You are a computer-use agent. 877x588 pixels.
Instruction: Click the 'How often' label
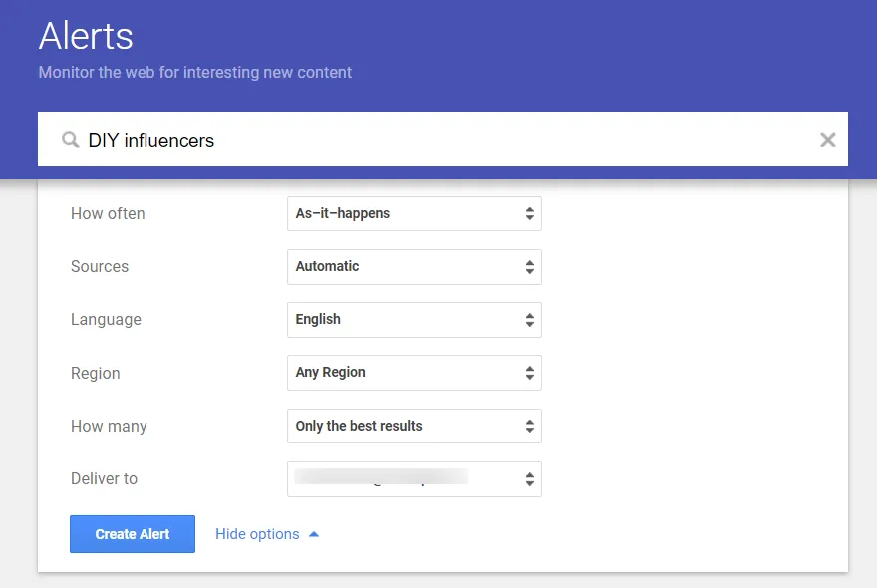(x=108, y=213)
